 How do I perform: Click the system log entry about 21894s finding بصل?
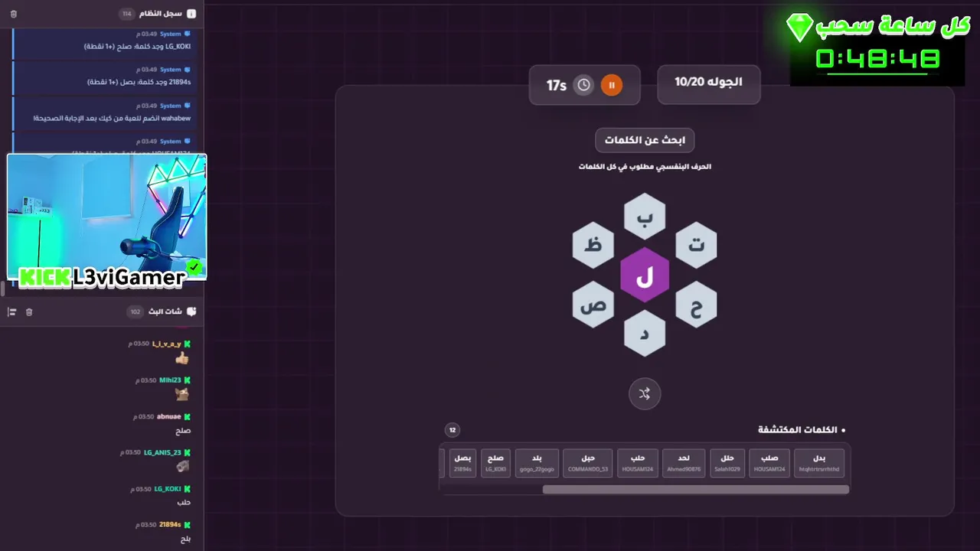tap(104, 77)
